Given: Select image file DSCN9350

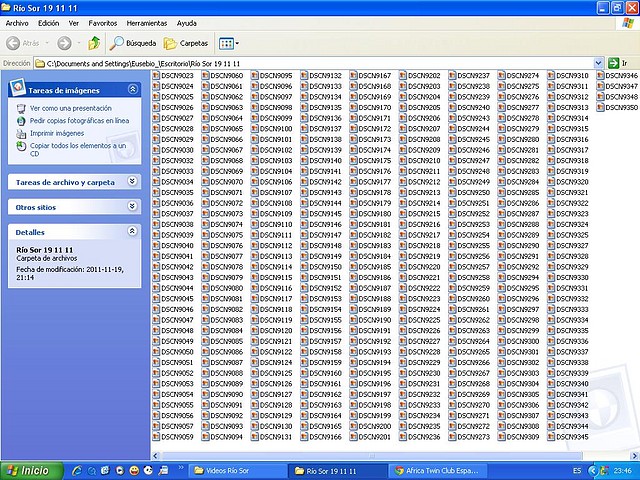Looking at the screenshot, I should click(618, 107).
